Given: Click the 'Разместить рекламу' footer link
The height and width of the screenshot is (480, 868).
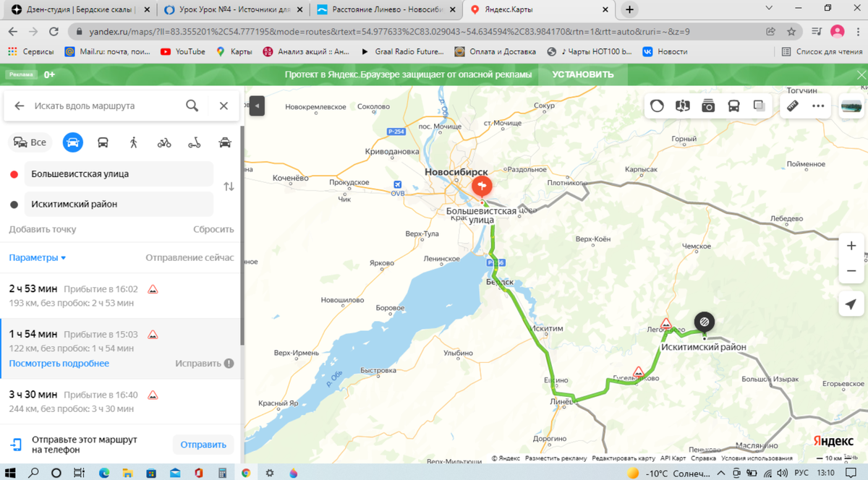Looking at the screenshot, I should [x=556, y=458].
